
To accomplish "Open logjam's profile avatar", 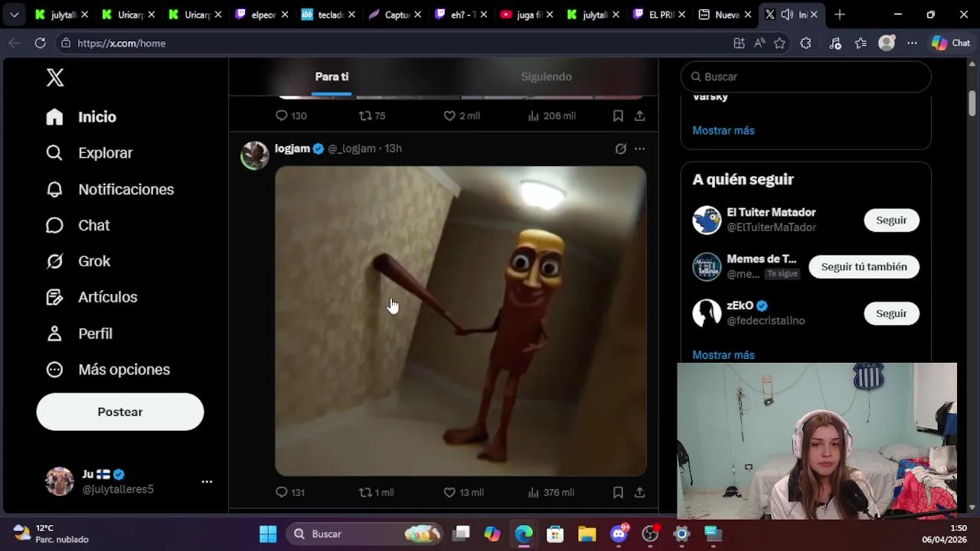I will 255,155.
